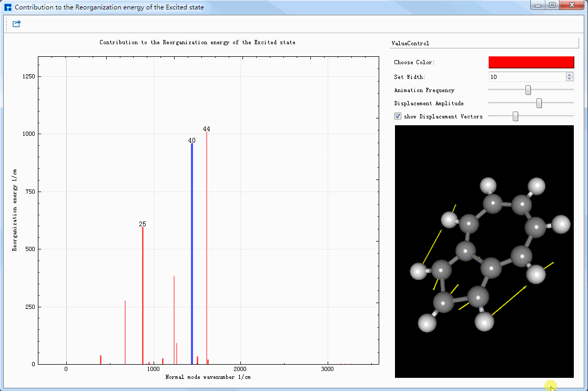
Task: Select the mode 44 peak bar
Action: (x=207, y=247)
